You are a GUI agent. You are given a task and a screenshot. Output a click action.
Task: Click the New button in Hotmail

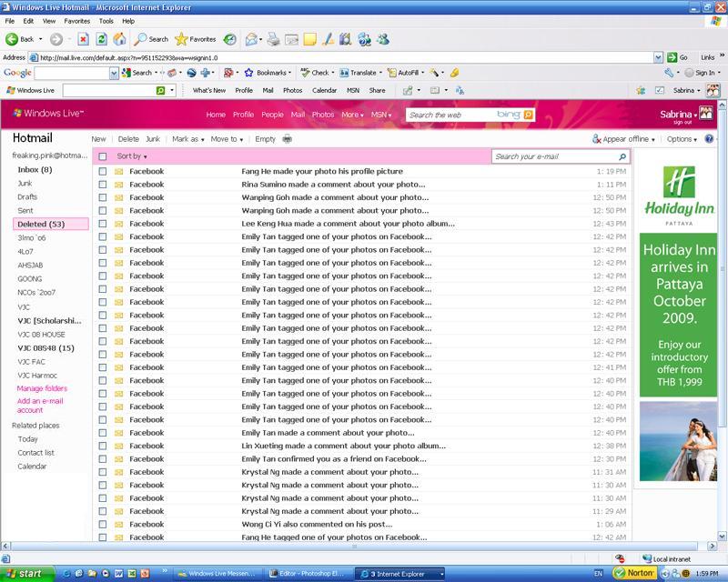pos(98,139)
